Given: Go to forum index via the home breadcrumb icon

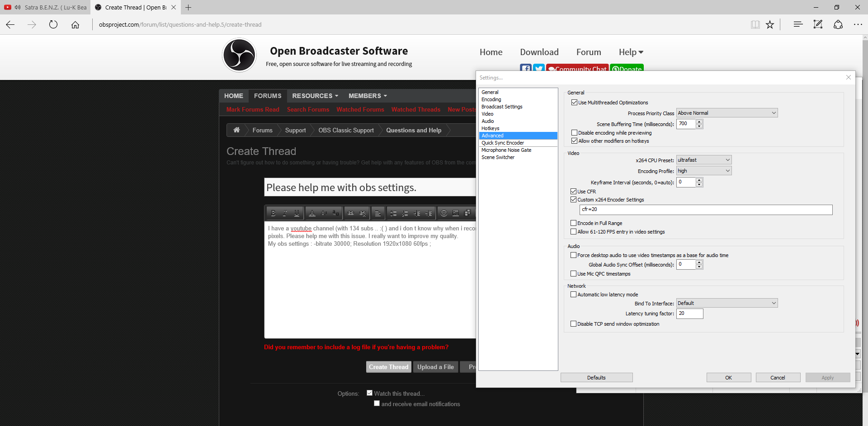Looking at the screenshot, I should [x=236, y=130].
